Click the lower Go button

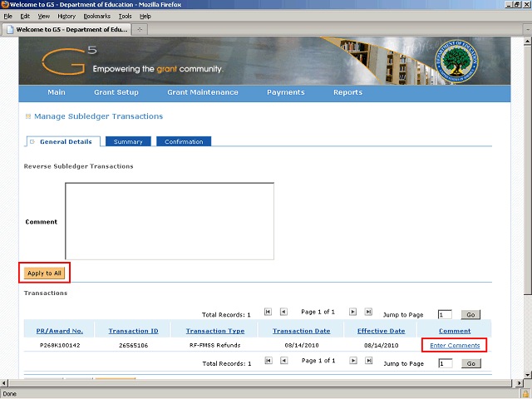pyautogui.click(x=471, y=364)
